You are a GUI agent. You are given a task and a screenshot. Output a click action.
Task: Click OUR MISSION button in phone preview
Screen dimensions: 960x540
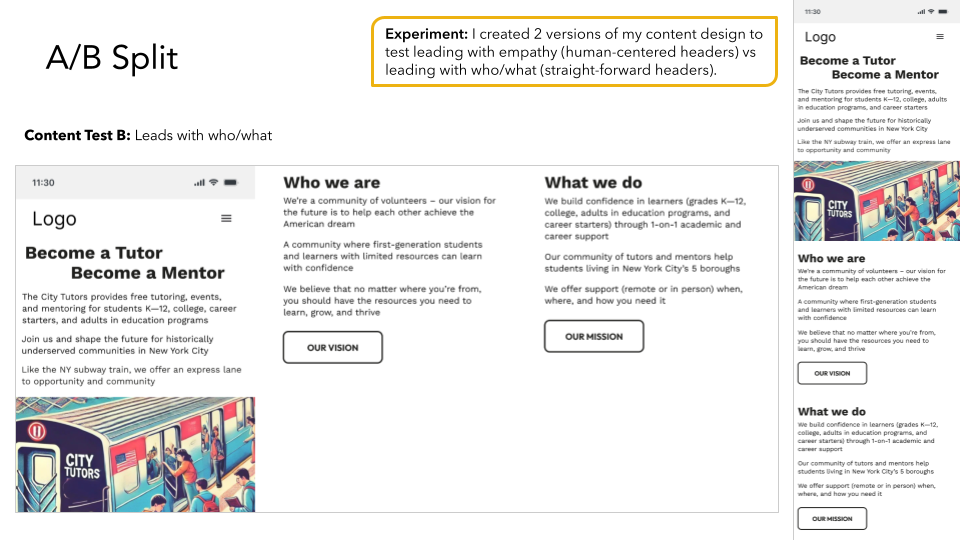(x=832, y=519)
